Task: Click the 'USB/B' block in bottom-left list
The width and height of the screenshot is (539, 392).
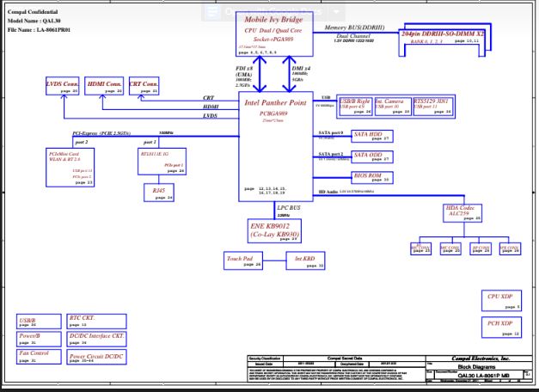Action: click(x=39, y=322)
